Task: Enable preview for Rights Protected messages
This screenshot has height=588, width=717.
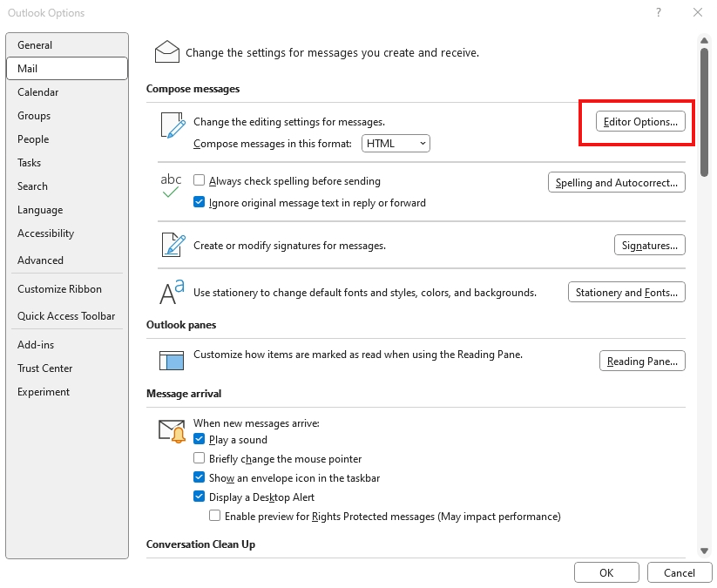Action: 214,516
